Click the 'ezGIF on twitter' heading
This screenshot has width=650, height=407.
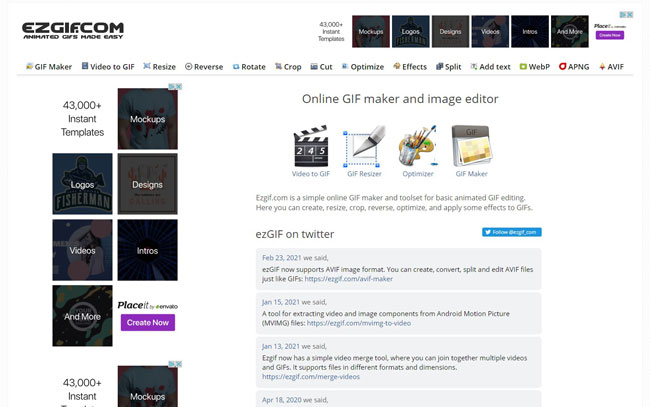(295, 234)
